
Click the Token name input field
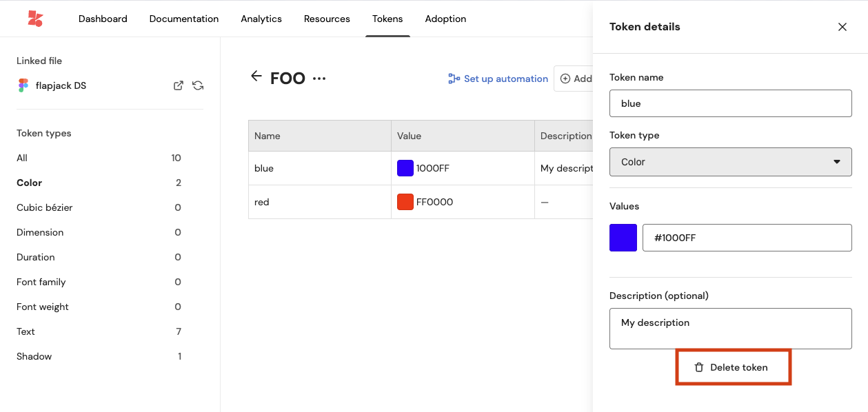[x=730, y=103]
